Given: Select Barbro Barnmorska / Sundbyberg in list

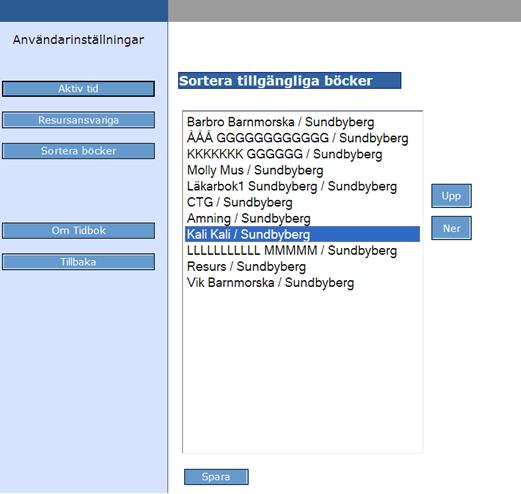Looking at the screenshot, I should pyautogui.click(x=302, y=122).
